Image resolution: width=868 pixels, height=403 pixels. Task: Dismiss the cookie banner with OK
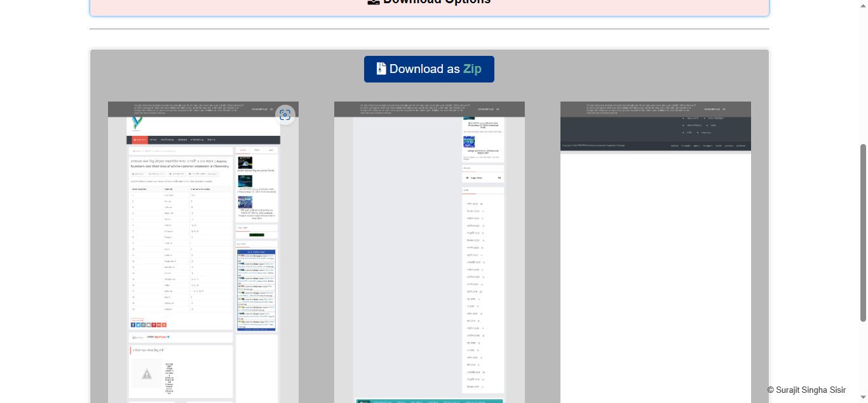tap(271, 109)
